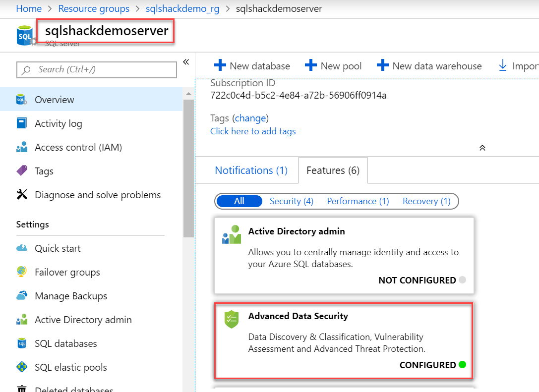Select the All features filter
The image size is (539, 392).
(x=240, y=201)
